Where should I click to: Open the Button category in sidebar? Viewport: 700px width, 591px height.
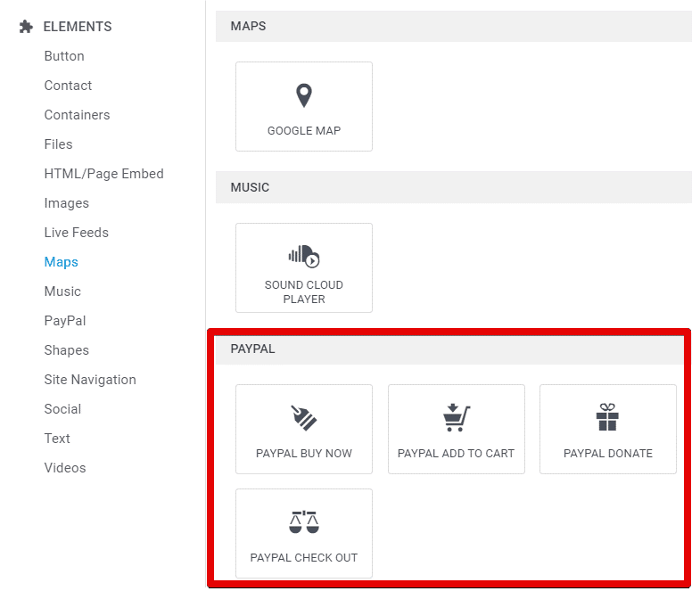(64, 56)
